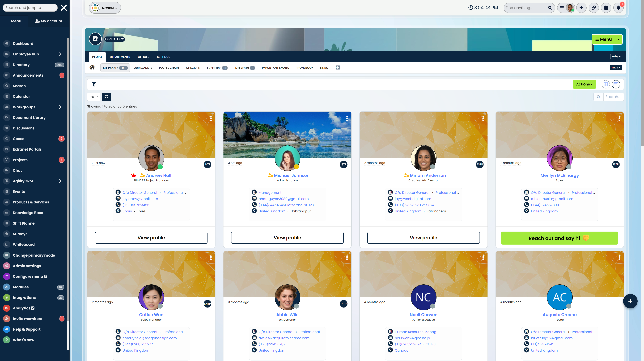Open the green Menu dropdown arrow
The width and height of the screenshot is (644, 361).
[x=618, y=39]
